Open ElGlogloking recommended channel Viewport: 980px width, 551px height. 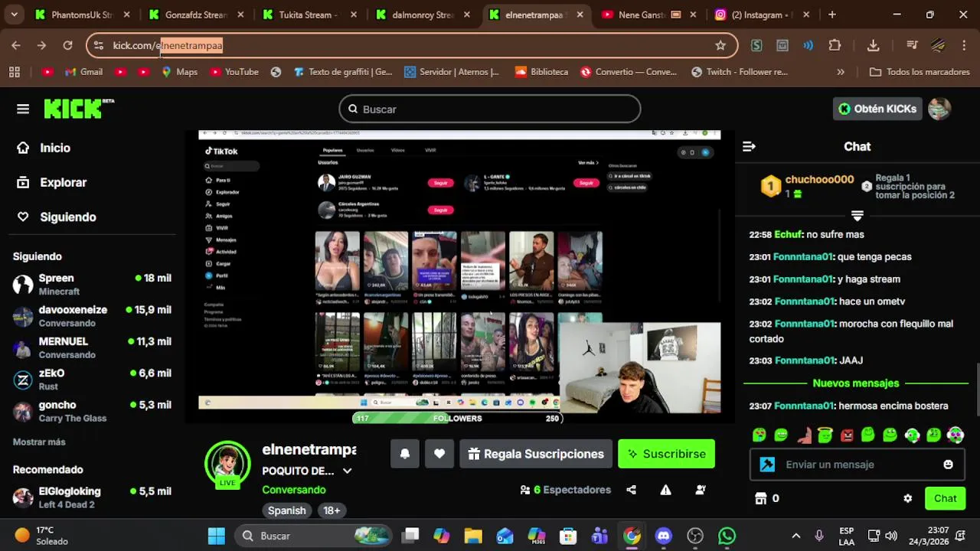coord(92,497)
